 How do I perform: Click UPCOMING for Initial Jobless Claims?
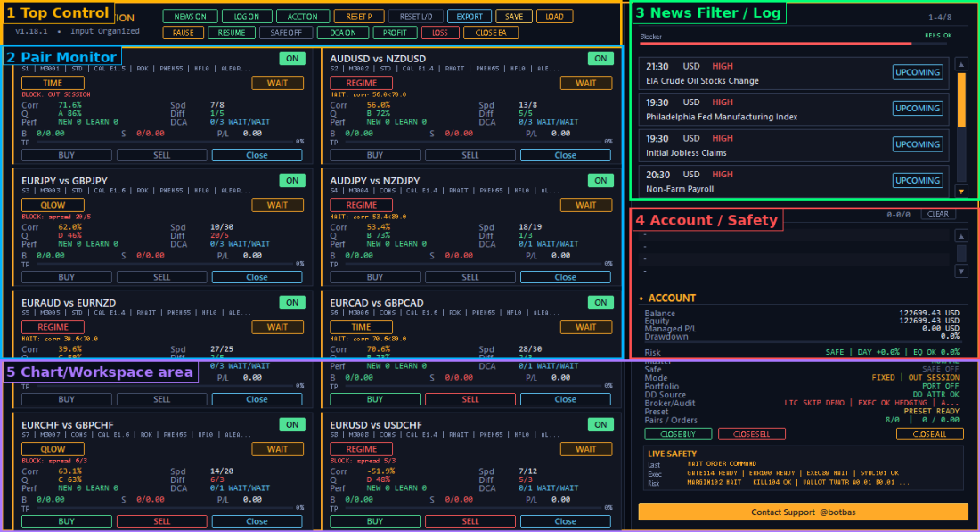917,144
